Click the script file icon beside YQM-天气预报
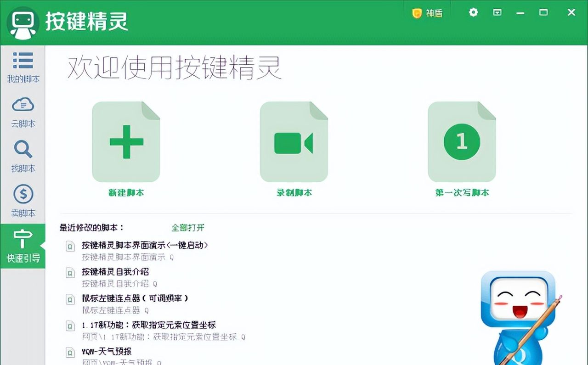The width and height of the screenshot is (588, 365). pyautogui.click(x=70, y=353)
